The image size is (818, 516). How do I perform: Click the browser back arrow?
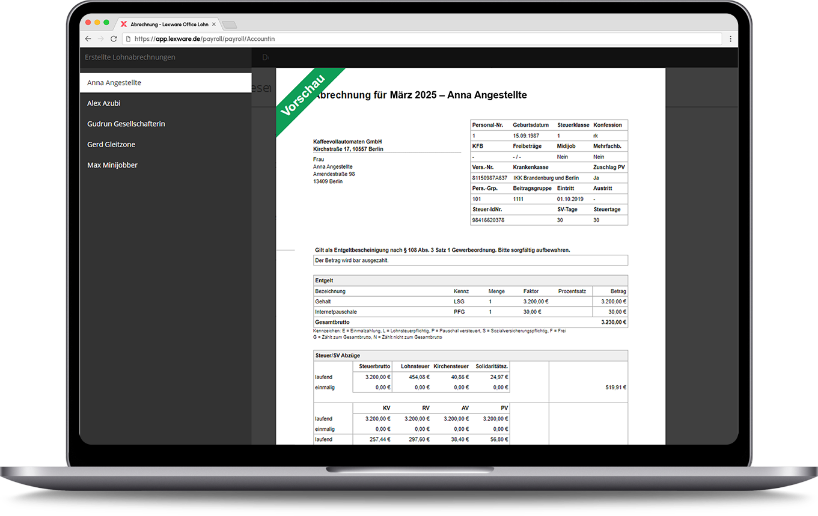click(x=88, y=39)
